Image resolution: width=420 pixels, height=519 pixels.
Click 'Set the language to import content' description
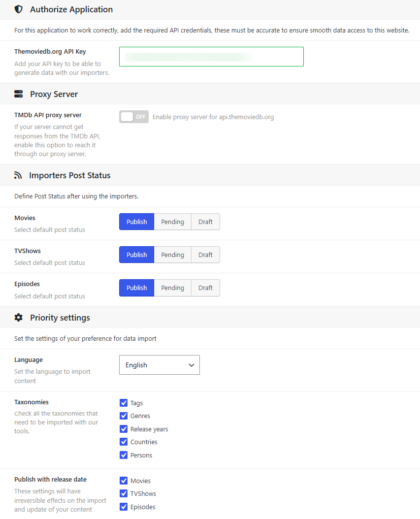pos(52,376)
